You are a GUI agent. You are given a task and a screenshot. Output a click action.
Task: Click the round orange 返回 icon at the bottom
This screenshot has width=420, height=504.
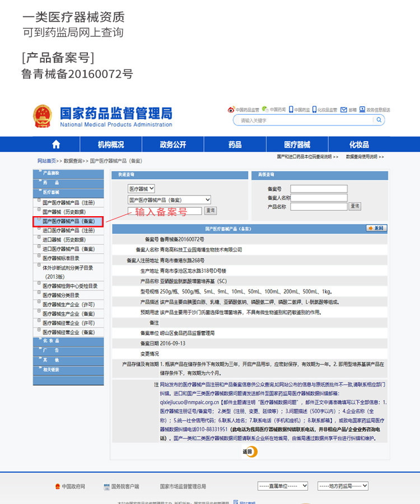coord(250,451)
